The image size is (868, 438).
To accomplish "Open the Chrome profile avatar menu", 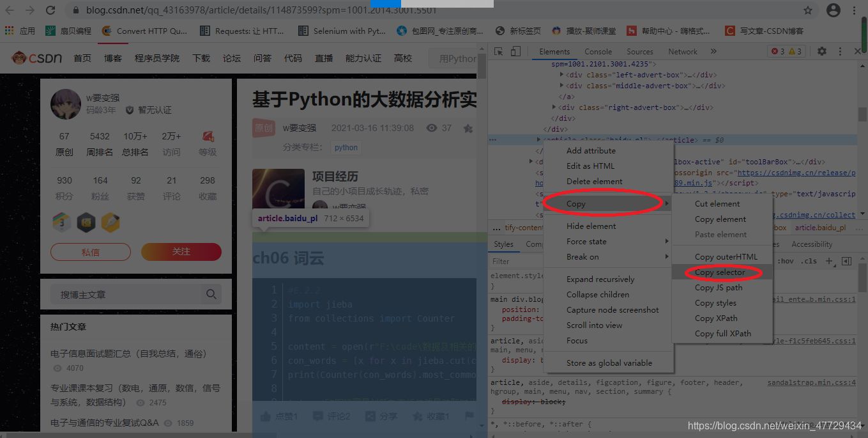I will (833, 10).
